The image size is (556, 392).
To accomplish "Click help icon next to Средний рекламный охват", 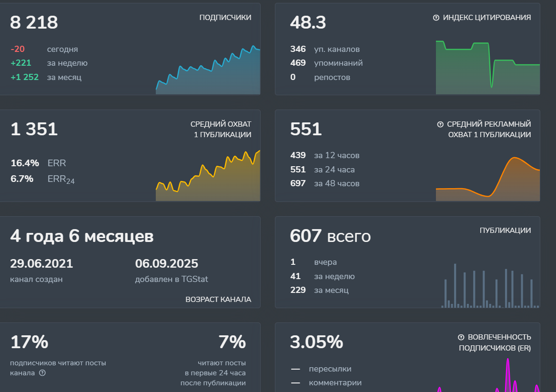I will (440, 124).
